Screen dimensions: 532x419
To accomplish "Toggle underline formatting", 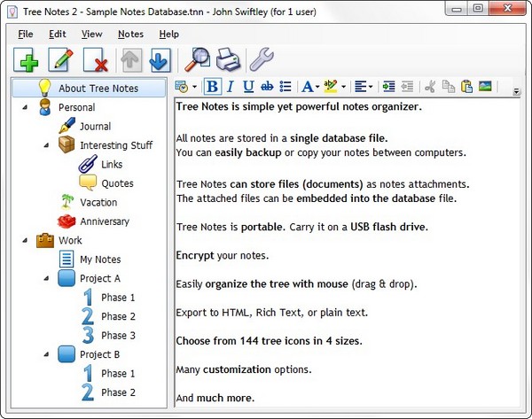I will (x=248, y=87).
